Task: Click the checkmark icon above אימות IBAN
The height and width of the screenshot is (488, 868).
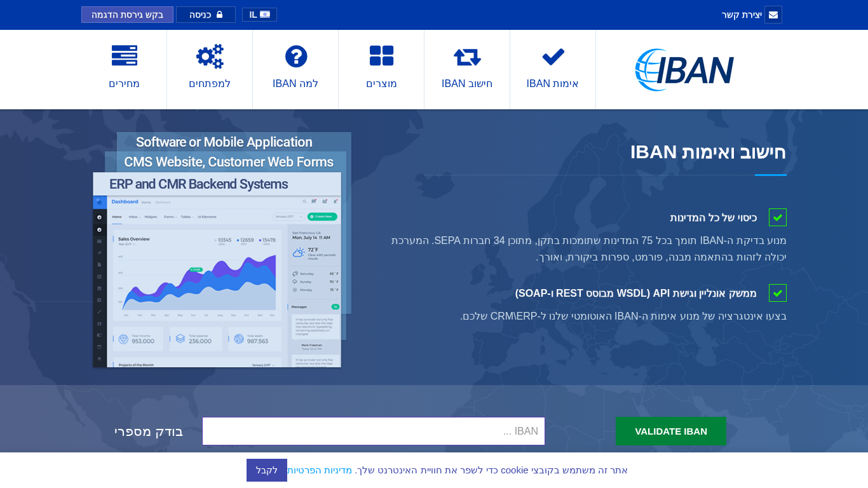Action: click(x=553, y=57)
